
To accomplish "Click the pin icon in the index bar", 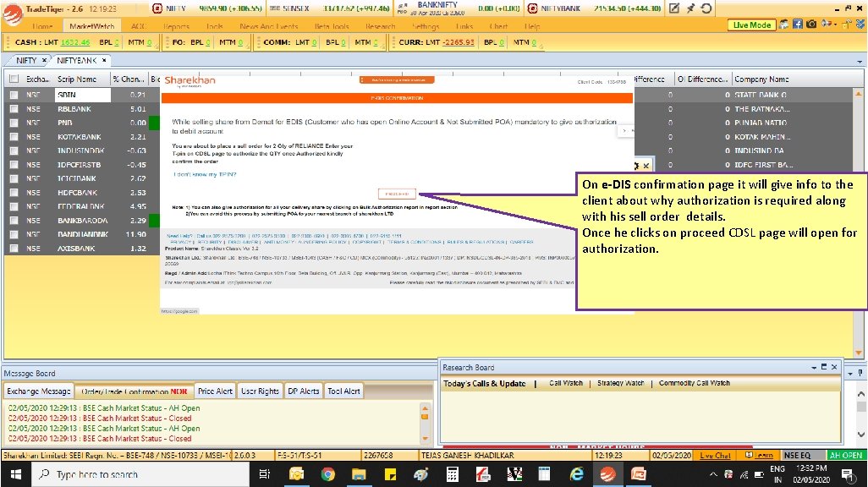I will [x=690, y=8].
